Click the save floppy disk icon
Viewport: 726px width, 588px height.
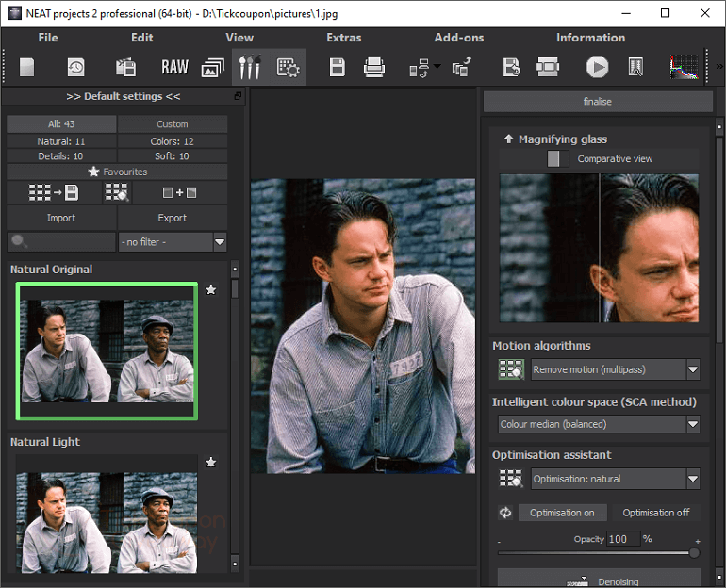coord(338,67)
